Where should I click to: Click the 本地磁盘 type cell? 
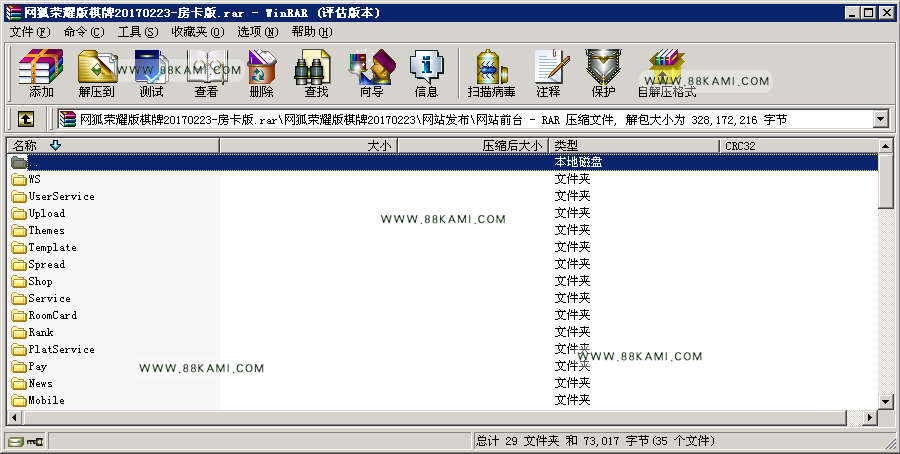point(578,162)
